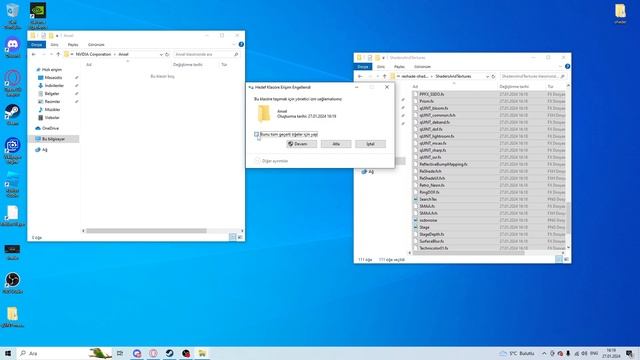Open Recycle Bin desktop icon

pyautogui.click(x=12, y=16)
